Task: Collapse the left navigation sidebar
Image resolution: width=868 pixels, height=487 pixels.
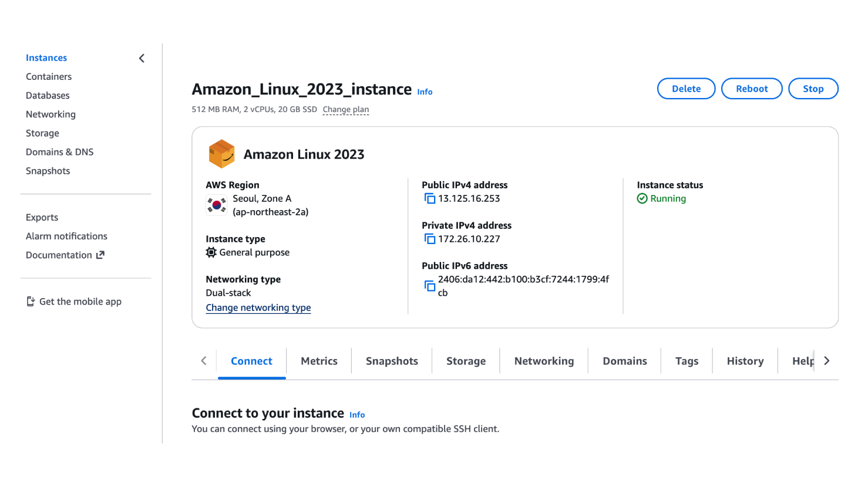Action: (x=142, y=58)
